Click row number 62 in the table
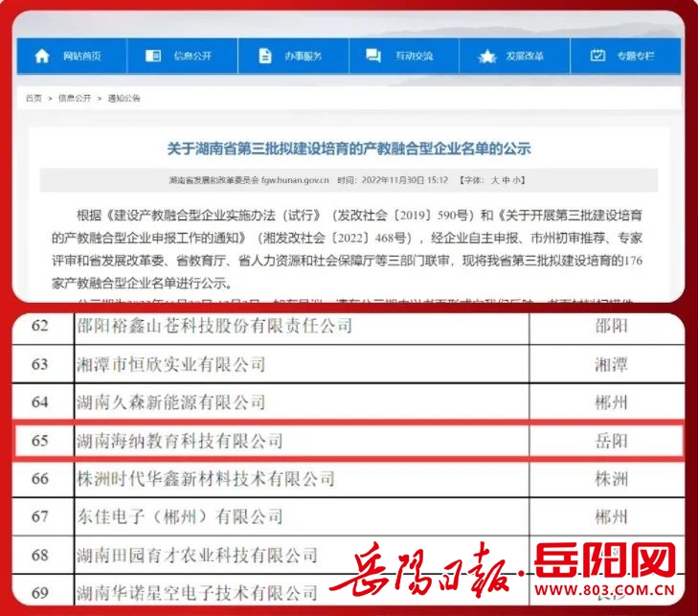The height and width of the screenshot is (616, 698). point(39,326)
